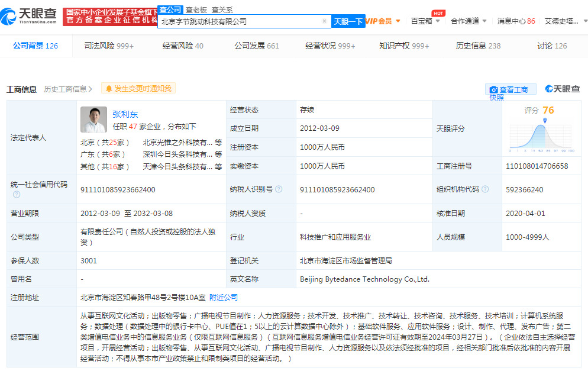Click the 登记机关 value 北京市海淀区市场监督管理局
Screen dimensions: 588x374
(345, 261)
